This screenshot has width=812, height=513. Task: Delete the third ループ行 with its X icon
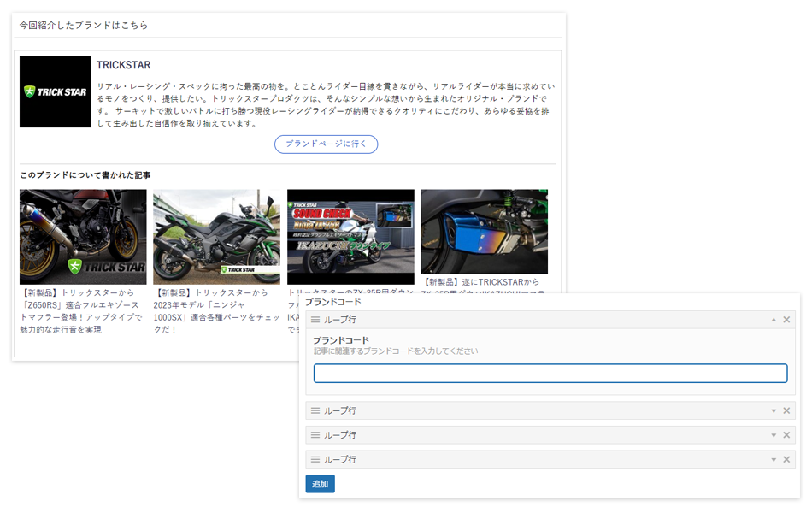[x=786, y=434]
